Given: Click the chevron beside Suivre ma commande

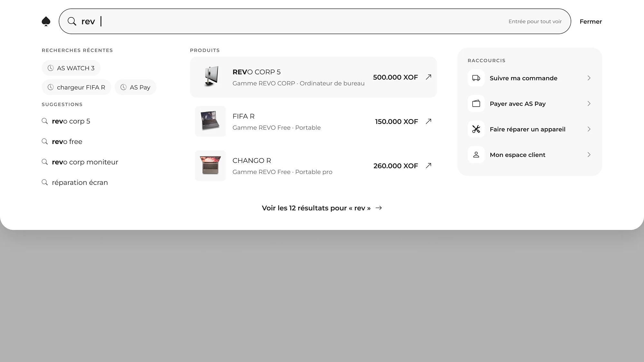Looking at the screenshot, I should (589, 78).
